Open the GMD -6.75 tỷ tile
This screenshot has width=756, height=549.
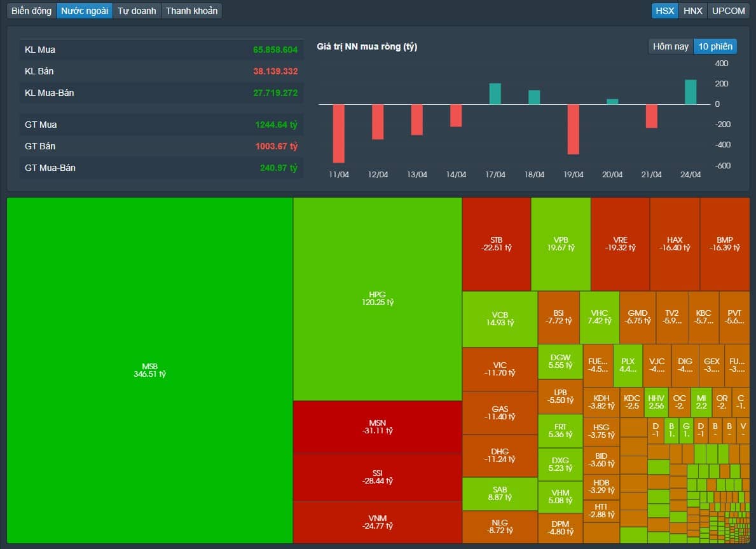pos(638,317)
